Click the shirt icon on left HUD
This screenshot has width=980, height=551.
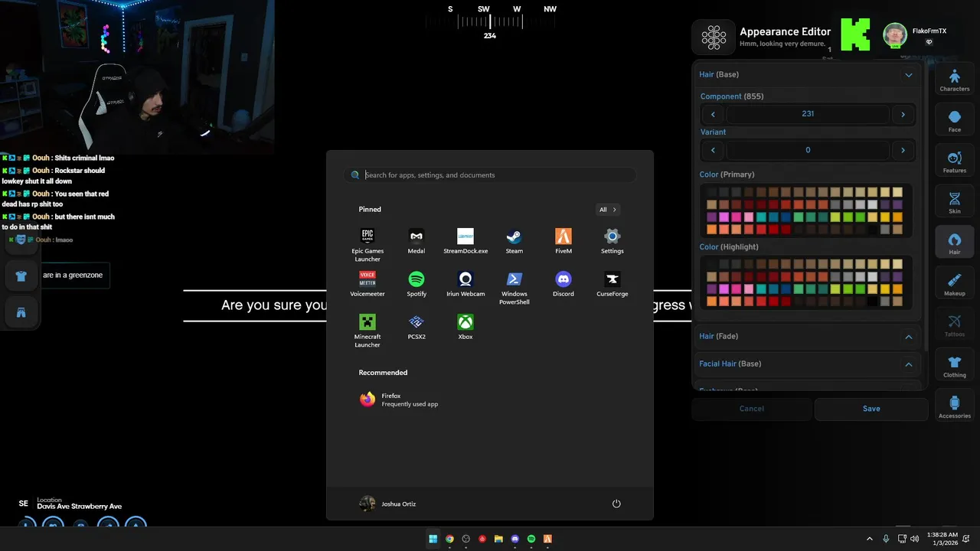pyautogui.click(x=21, y=276)
